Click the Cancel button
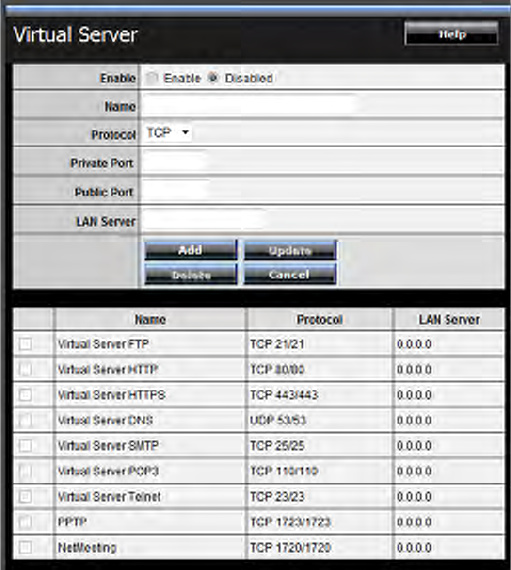Image resolution: width=511 pixels, height=570 pixels. click(290, 274)
